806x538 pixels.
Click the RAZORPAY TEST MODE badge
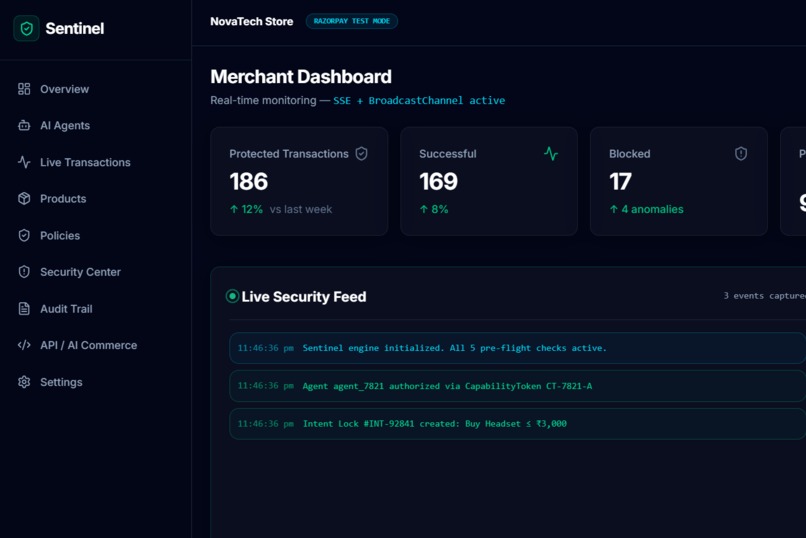352,21
